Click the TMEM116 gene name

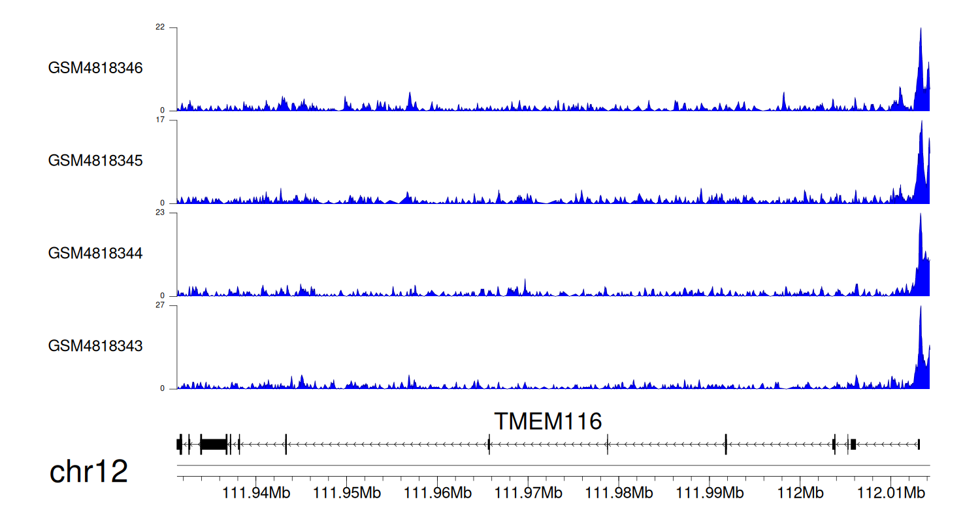point(547,422)
